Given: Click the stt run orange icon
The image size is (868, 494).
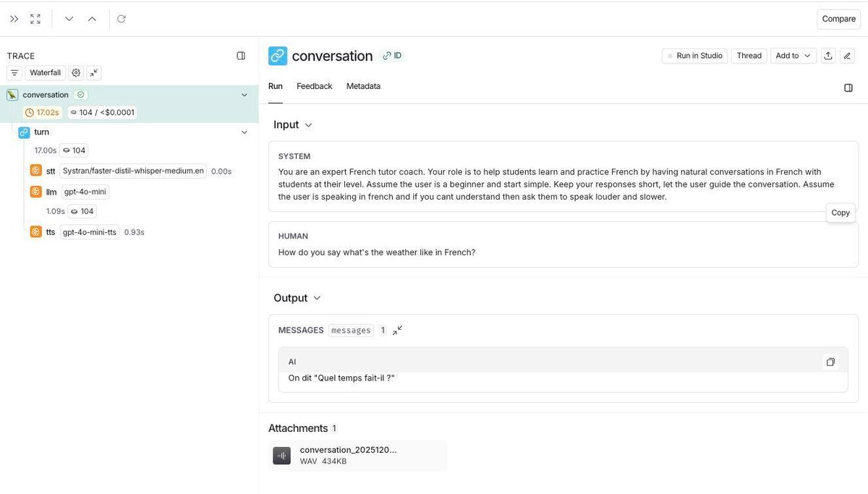Looking at the screenshot, I should (35, 171).
